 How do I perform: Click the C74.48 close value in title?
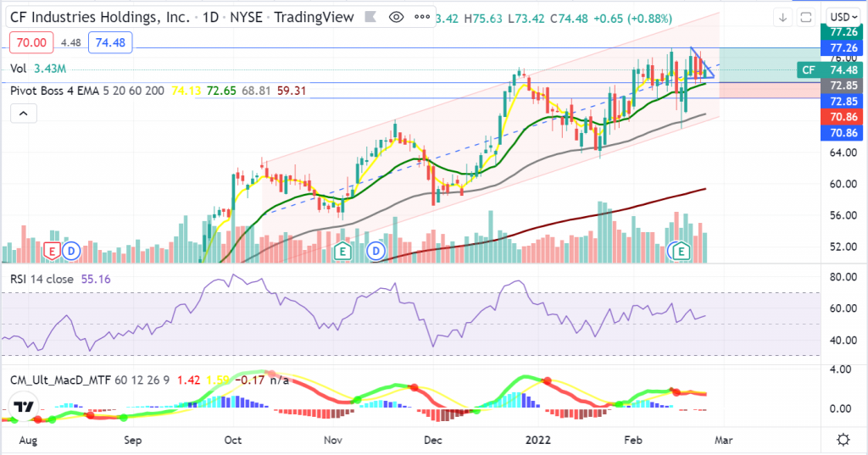[x=569, y=19]
